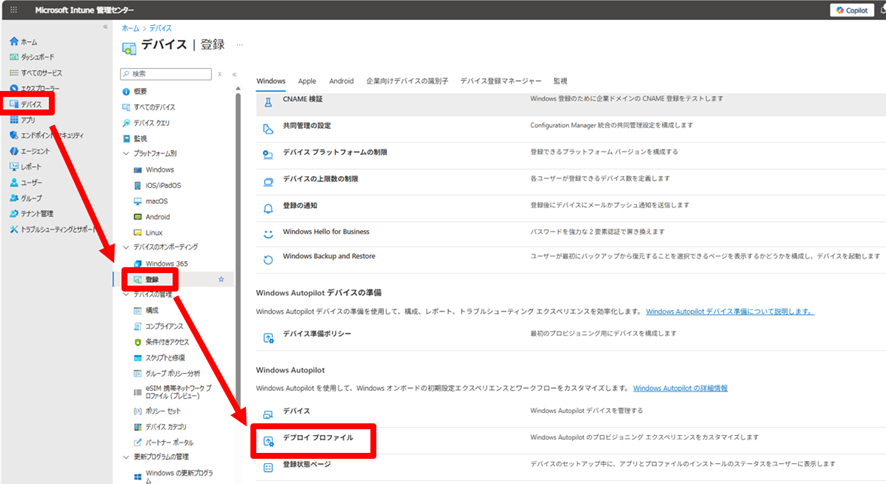Open Windows Autopilot の詳細情報 link
Screen dimensions: 886x484
coord(680,388)
